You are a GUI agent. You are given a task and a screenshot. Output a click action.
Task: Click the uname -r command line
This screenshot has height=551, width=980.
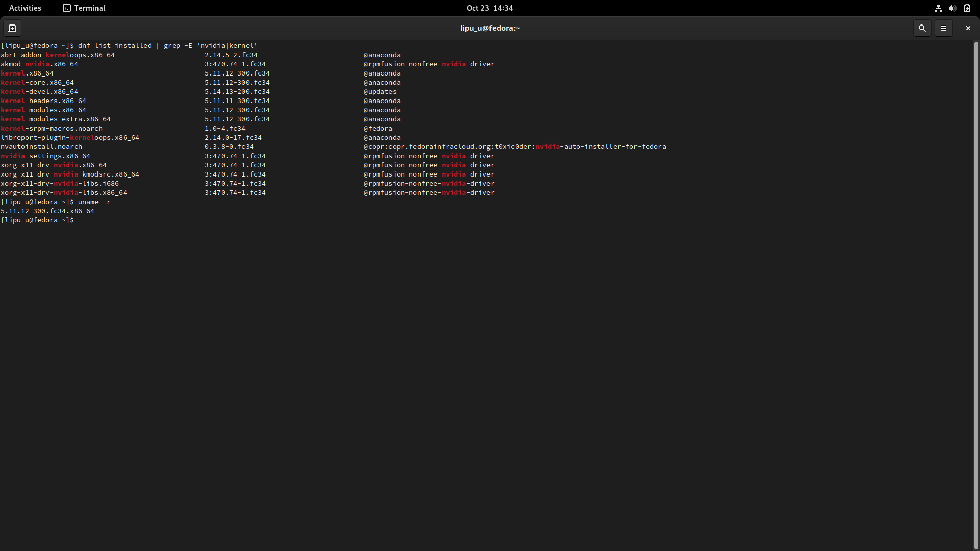56,202
